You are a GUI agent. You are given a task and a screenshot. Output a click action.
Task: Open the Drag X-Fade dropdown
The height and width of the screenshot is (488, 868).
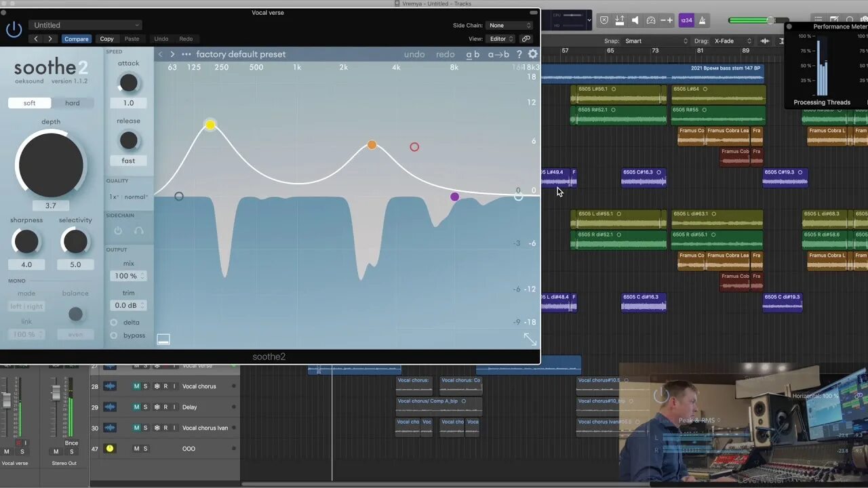(733, 41)
